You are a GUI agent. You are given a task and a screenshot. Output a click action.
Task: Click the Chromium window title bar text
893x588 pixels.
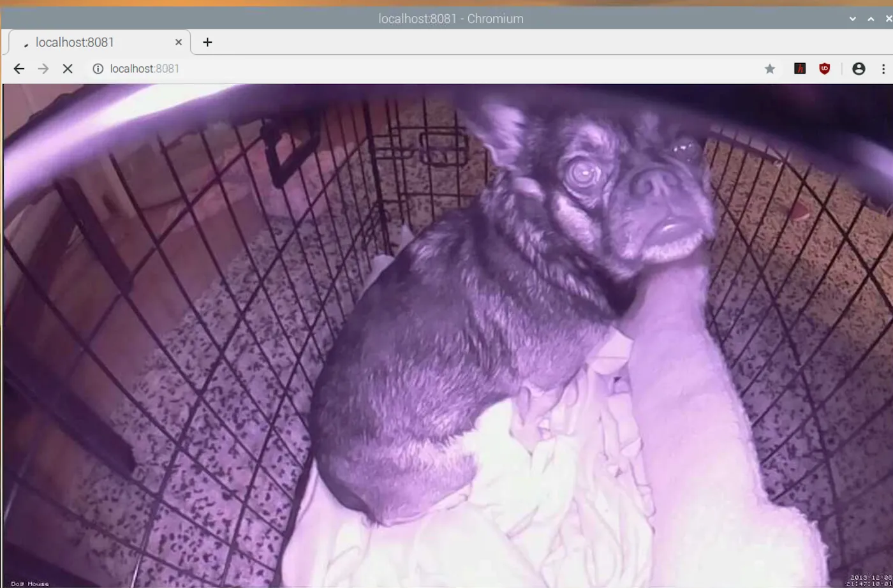click(x=450, y=18)
